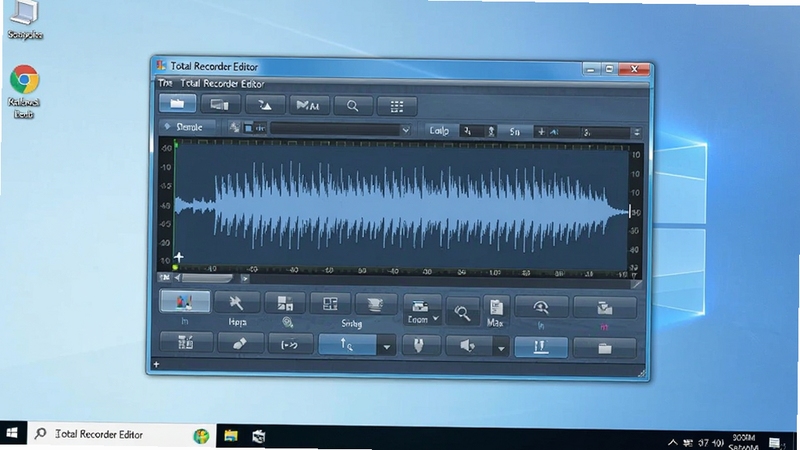Toggle the small 'At' icon near plus
Screen dimensions: 800x450
[555, 132]
